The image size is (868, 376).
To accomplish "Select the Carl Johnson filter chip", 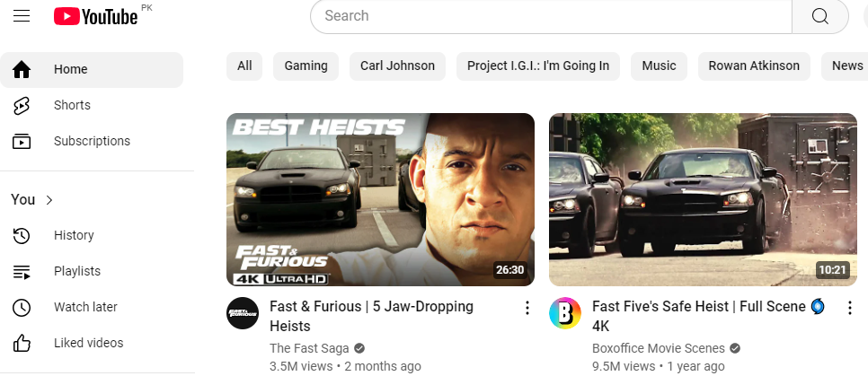I will pyautogui.click(x=397, y=66).
